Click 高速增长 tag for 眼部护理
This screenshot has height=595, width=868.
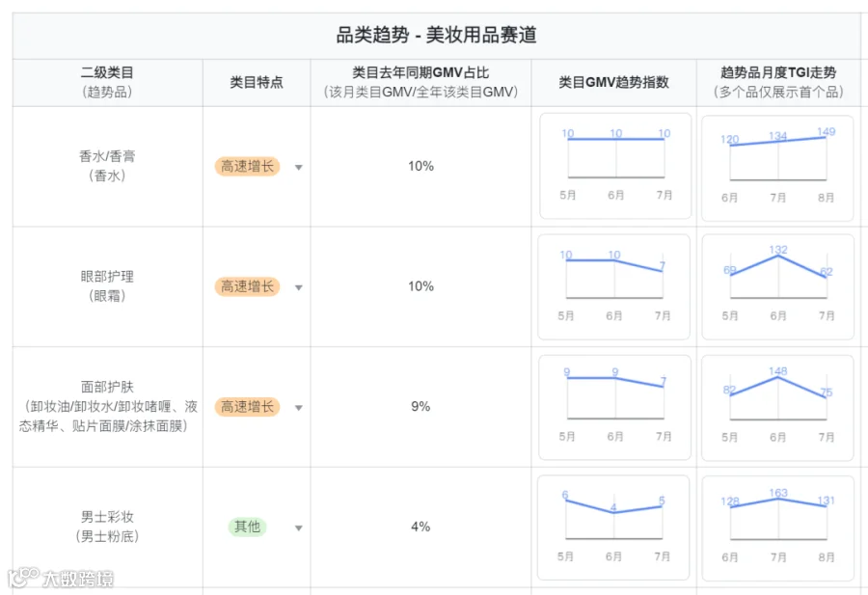(x=247, y=286)
